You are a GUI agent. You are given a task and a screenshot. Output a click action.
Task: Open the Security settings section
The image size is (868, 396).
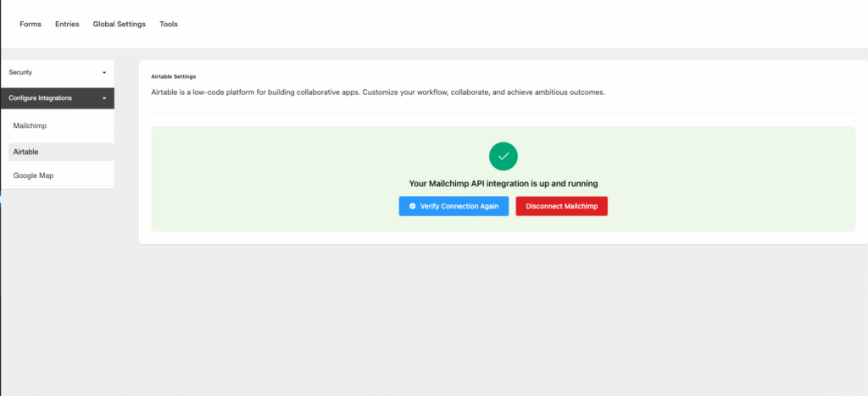click(x=20, y=73)
